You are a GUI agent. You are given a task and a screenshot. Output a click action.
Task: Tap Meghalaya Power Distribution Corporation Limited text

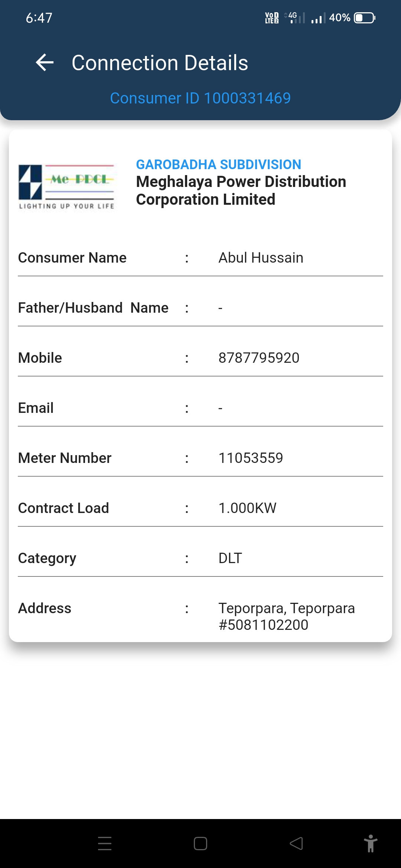point(241,190)
